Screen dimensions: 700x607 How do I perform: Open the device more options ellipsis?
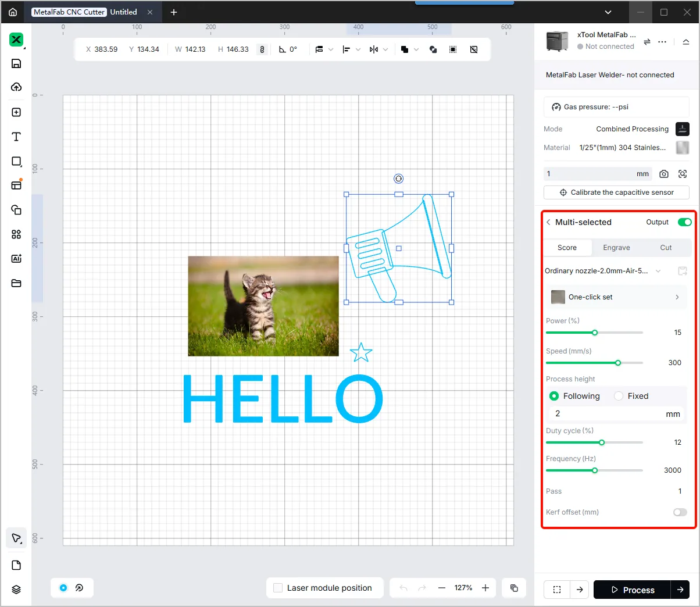coord(662,42)
